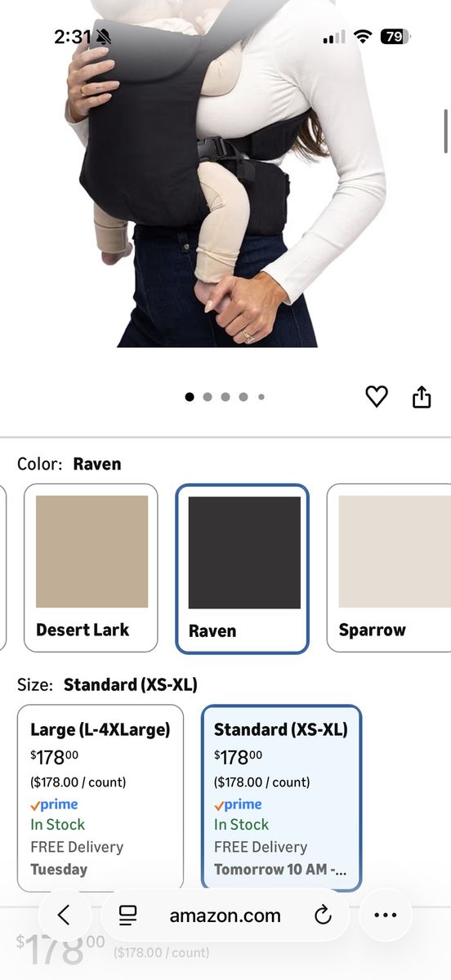Jump to third image carousel dot
Image resolution: width=451 pixels, height=980 pixels.
pyautogui.click(x=225, y=397)
